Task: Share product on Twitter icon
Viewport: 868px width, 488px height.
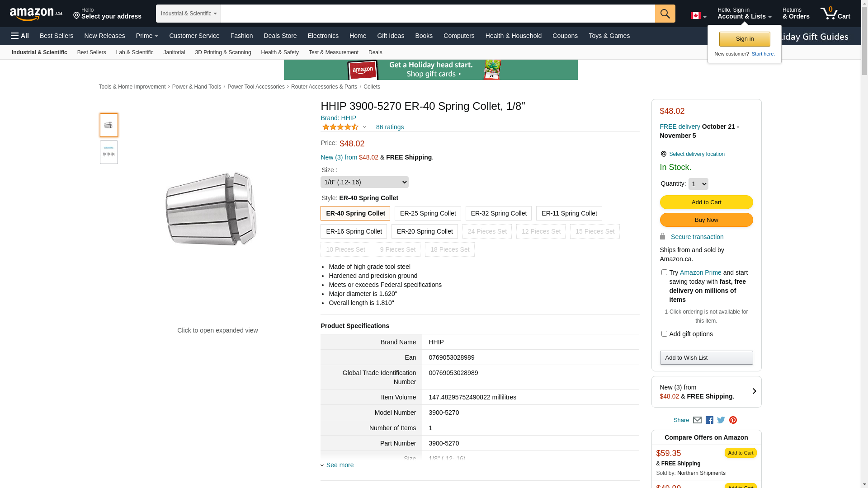Action: [721, 420]
